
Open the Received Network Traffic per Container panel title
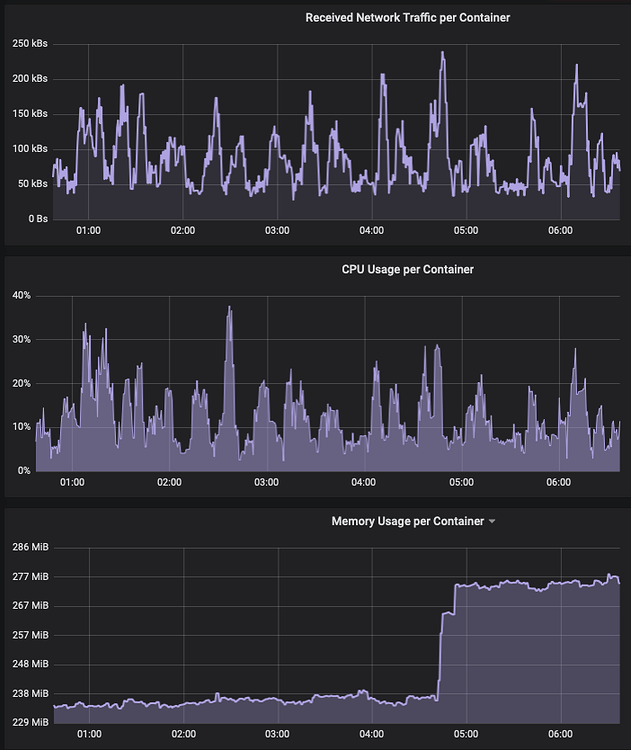[x=408, y=18]
